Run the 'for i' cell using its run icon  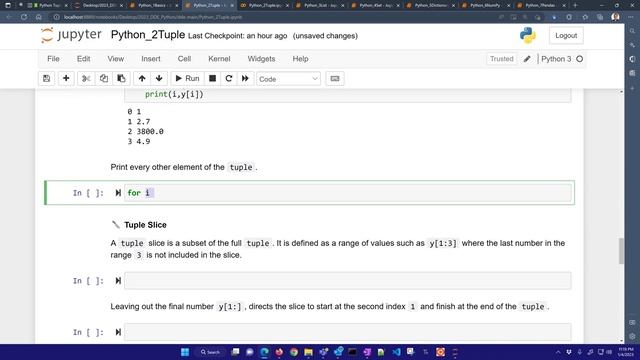coord(118,193)
